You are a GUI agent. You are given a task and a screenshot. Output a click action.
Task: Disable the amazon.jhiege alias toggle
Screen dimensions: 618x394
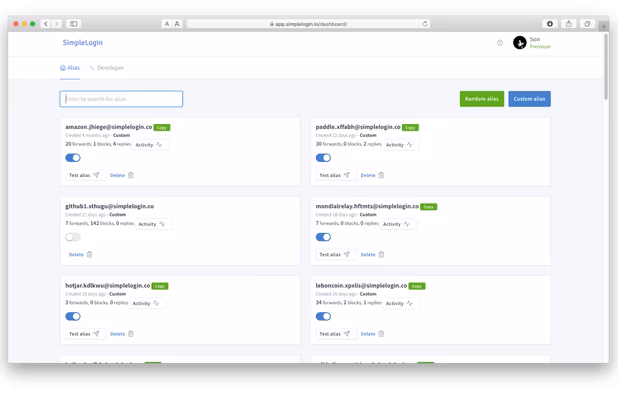pyautogui.click(x=73, y=158)
